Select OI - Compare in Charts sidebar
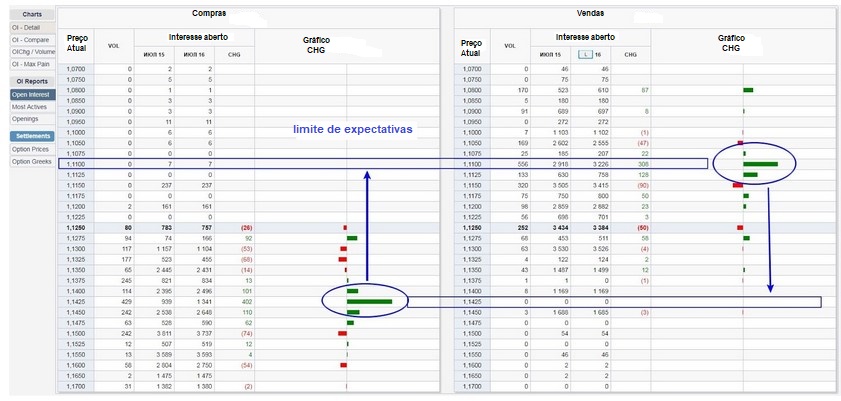 32,38
